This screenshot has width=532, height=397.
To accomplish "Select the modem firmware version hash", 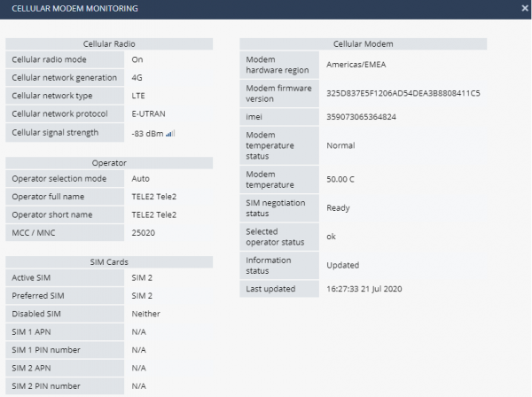I will (x=403, y=92).
